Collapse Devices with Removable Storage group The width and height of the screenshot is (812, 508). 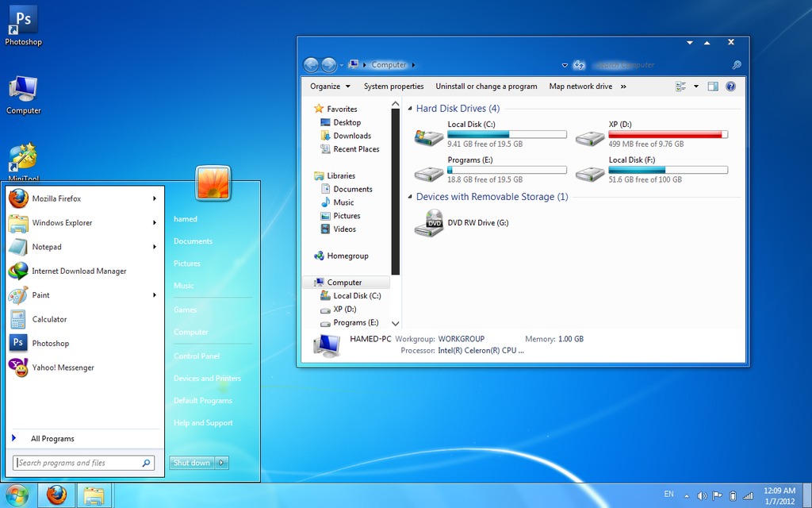tap(410, 197)
